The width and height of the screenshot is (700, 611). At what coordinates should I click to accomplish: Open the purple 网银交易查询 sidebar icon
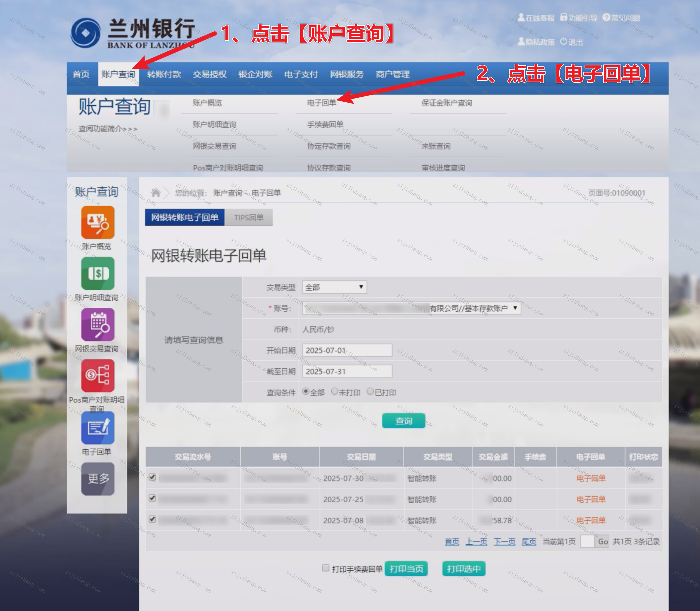[97, 325]
